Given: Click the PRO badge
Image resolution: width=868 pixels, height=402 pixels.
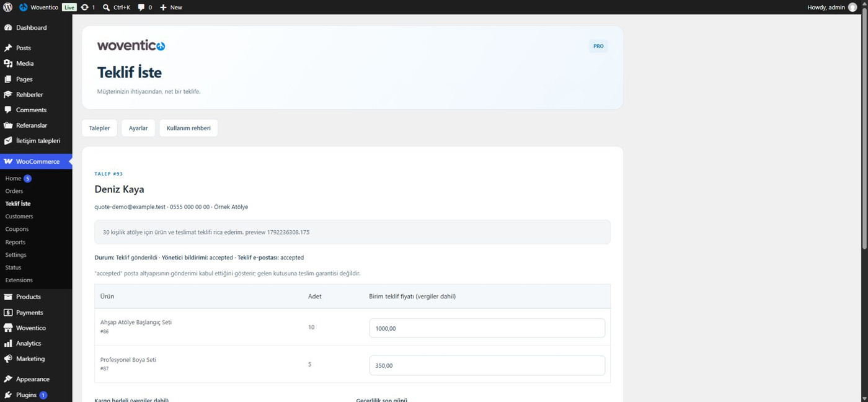Looking at the screenshot, I should tap(598, 46).
